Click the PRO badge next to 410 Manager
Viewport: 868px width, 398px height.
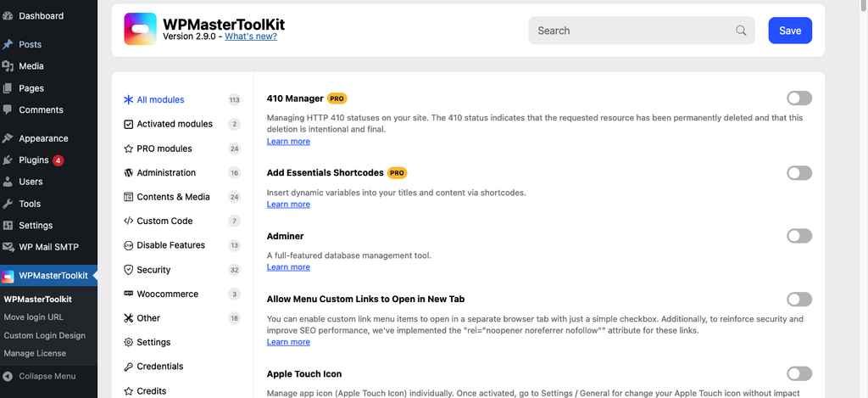coord(337,98)
